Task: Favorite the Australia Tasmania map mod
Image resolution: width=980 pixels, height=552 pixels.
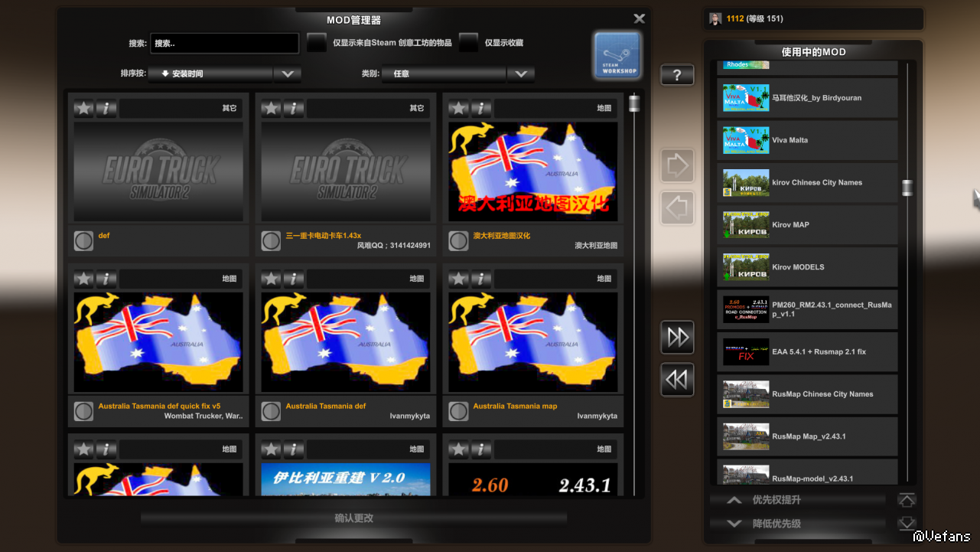Action: 459,279
